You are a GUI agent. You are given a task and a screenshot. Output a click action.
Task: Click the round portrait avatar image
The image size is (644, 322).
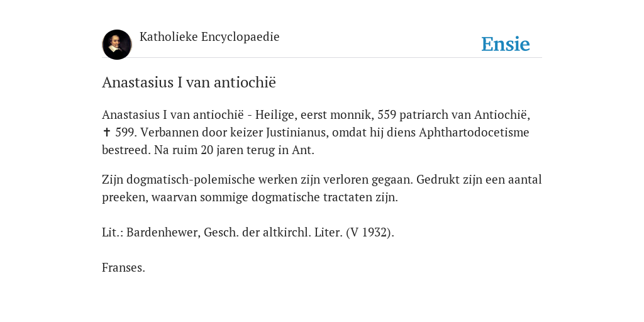tap(116, 45)
